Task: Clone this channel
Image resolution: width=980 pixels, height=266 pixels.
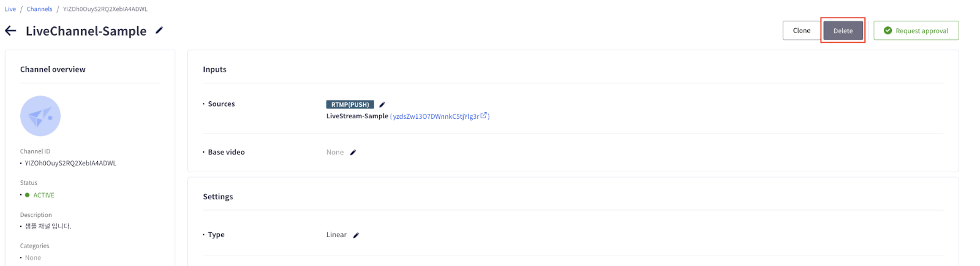Action: tap(801, 31)
